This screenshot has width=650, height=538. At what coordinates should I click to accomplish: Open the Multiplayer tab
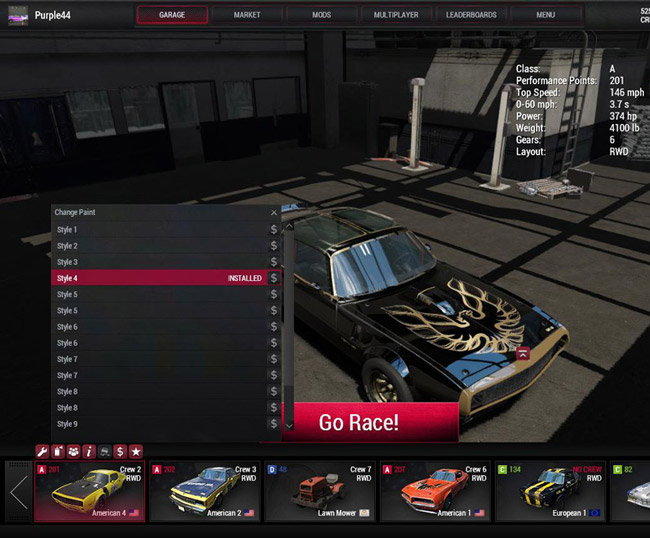point(396,15)
